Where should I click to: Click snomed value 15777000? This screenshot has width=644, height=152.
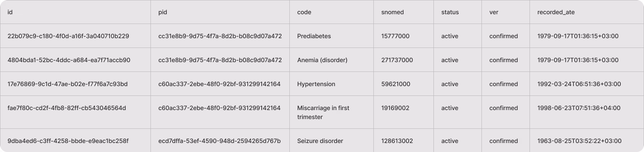click(x=395, y=36)
